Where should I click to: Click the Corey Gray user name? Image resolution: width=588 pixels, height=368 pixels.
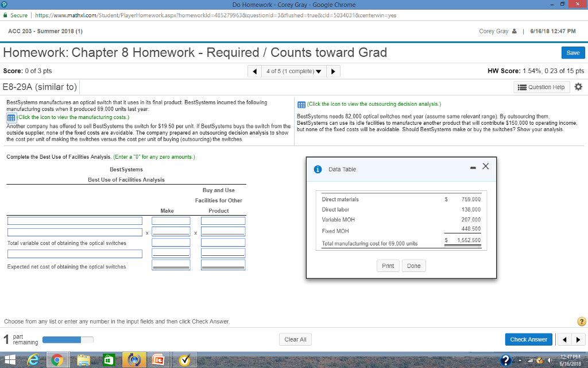[493, 31]
